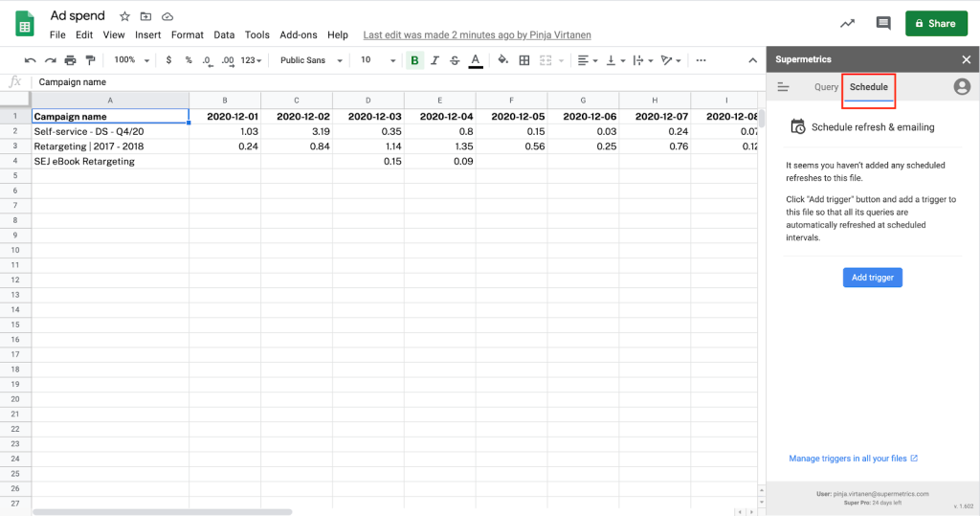Open the zoom 100% dropdown

click(x=131, y=60)
